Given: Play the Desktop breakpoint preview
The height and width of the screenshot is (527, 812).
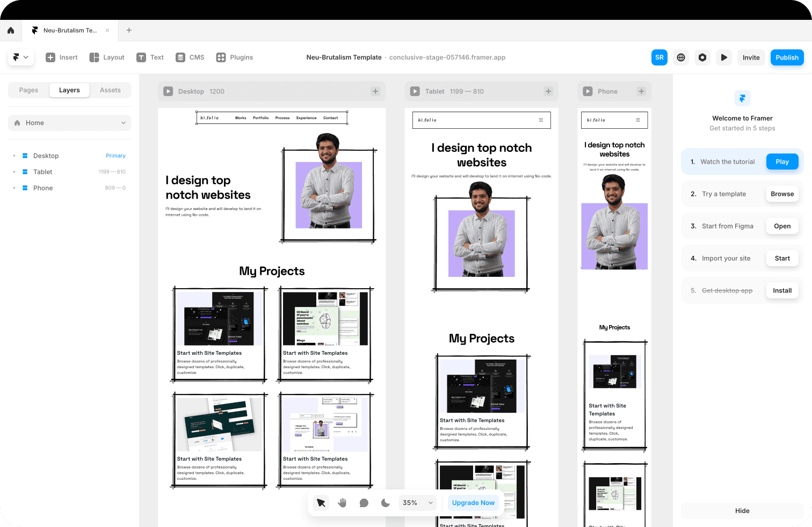Looking at the screenshot, I should [168, 91].
